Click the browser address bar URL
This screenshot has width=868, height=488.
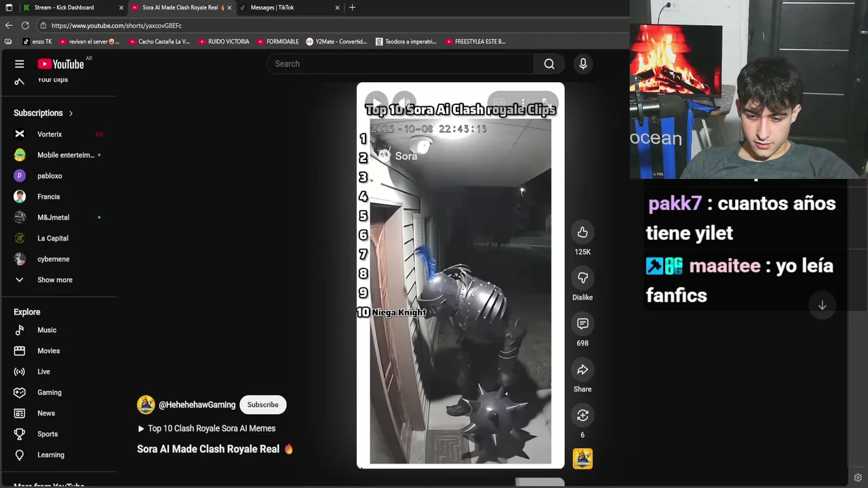coord(117,25)
